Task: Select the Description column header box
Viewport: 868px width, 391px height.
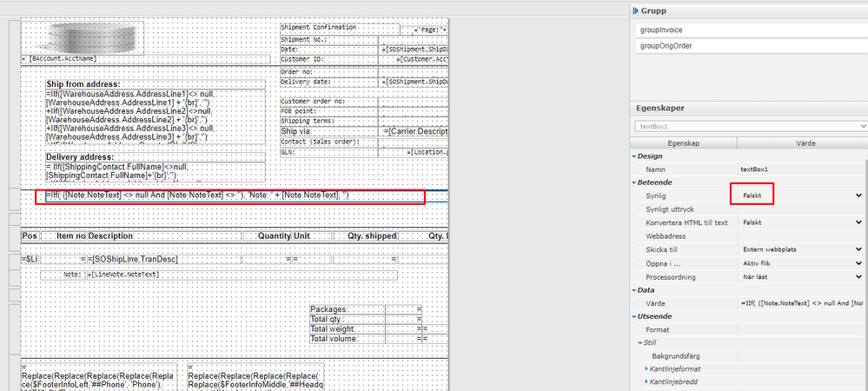Action: (x=164, y=236)
